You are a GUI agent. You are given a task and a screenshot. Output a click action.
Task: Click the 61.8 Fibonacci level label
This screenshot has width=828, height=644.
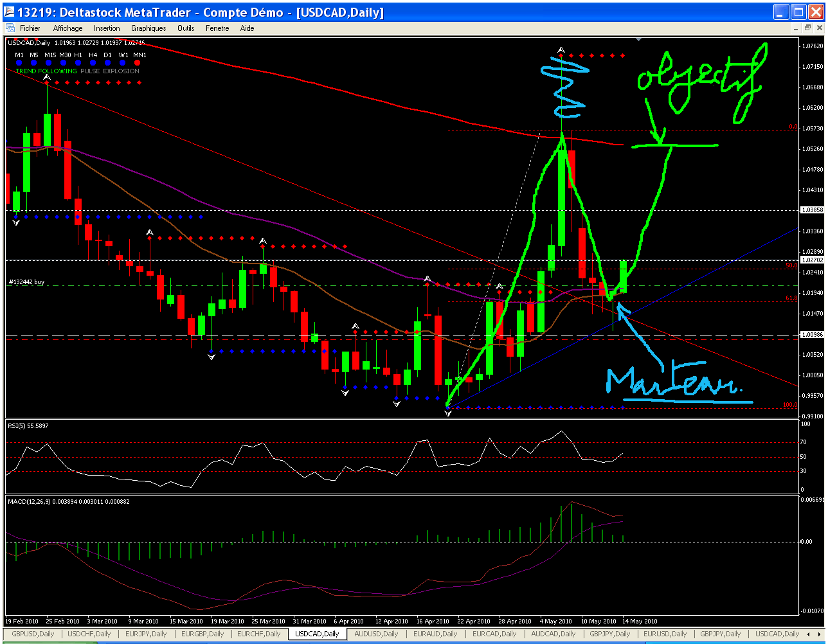pos(791,299)
